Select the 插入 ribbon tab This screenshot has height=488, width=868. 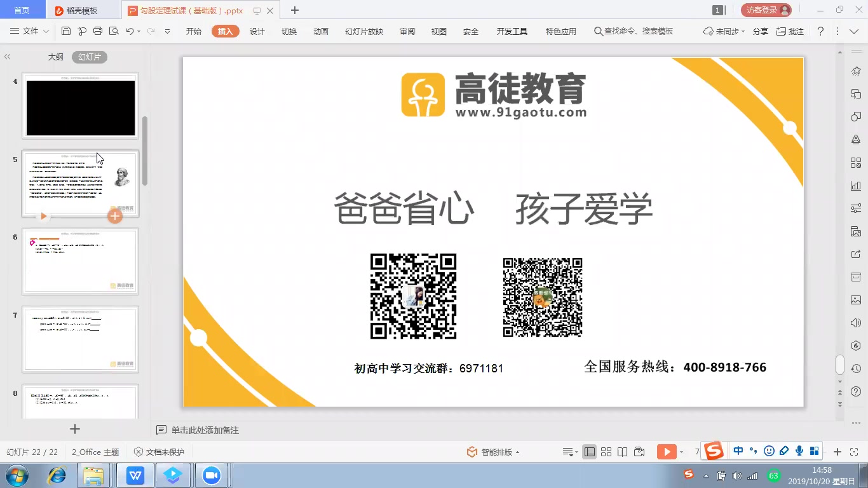[226, 31]
